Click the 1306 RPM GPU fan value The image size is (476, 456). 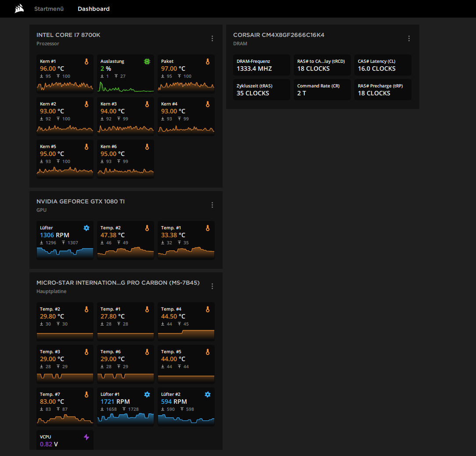coord(54,235)
